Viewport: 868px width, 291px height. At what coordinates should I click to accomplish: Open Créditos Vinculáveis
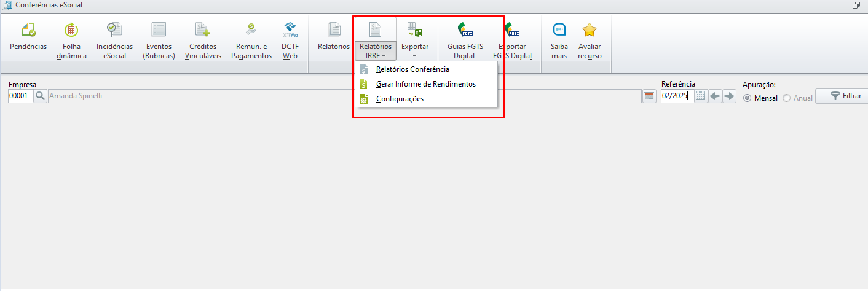coord(203,41)
